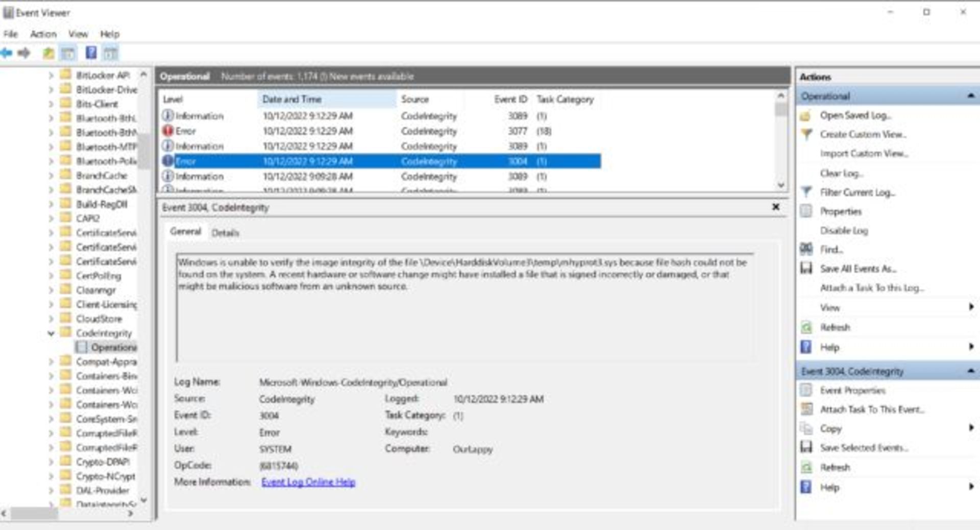This screenshot has height=530, width=980.
Task: Click the green Refresh icon under View
Action: (806, 327)
